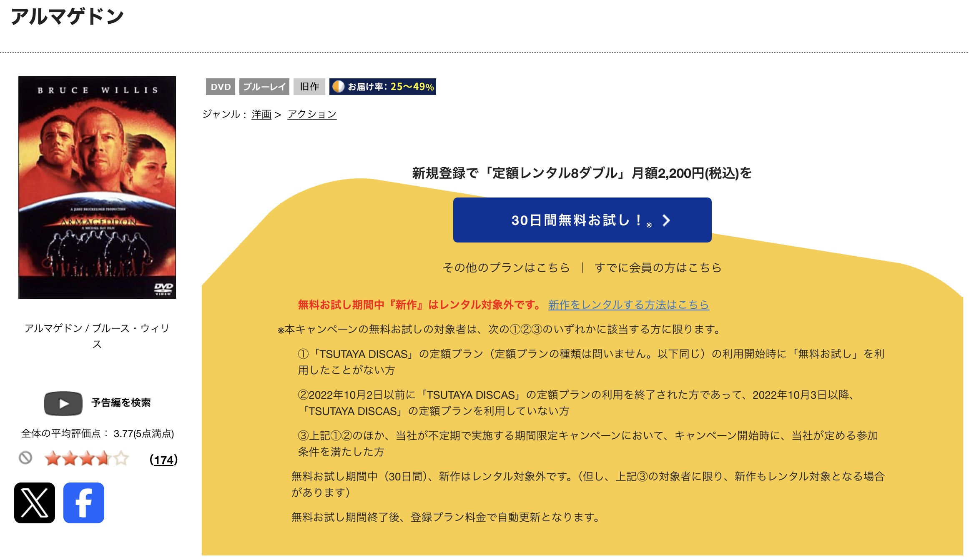The image size is (969, 560).
Task: Click the fifth empty rating star
Action: click(121, 458)
